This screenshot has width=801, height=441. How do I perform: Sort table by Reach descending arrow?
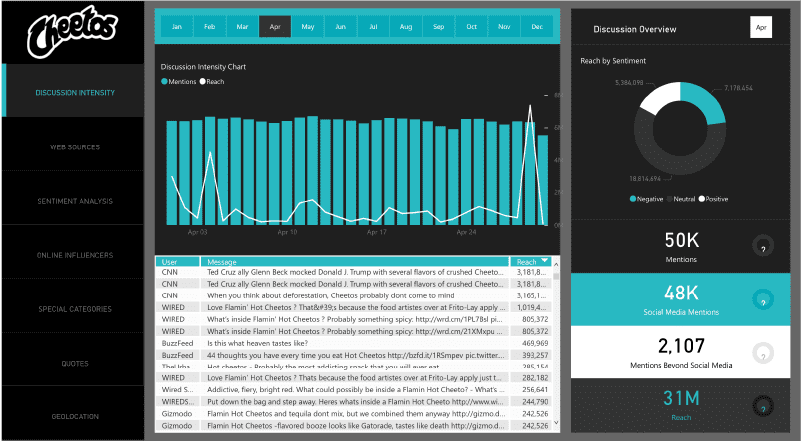click(545, 261)
